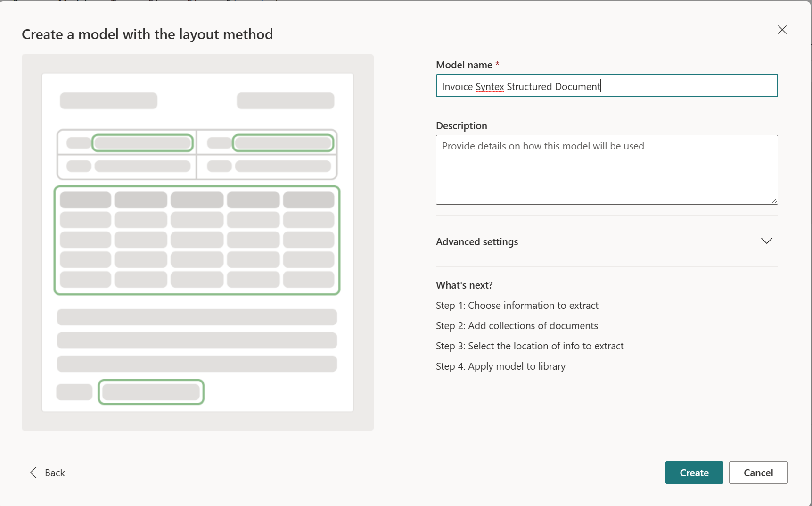Click the Advanced settings label
The height and width of the screenshot is (506, 812).
coord(477,241)
